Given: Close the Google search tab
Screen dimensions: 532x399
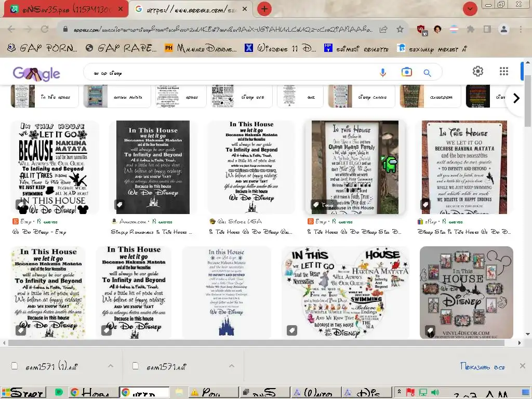Looking at the screenshot, I should [245, 9].
